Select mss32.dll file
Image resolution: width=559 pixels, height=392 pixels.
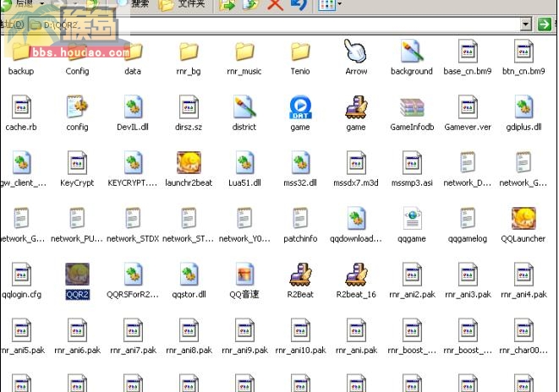click(x=300, y=170)
